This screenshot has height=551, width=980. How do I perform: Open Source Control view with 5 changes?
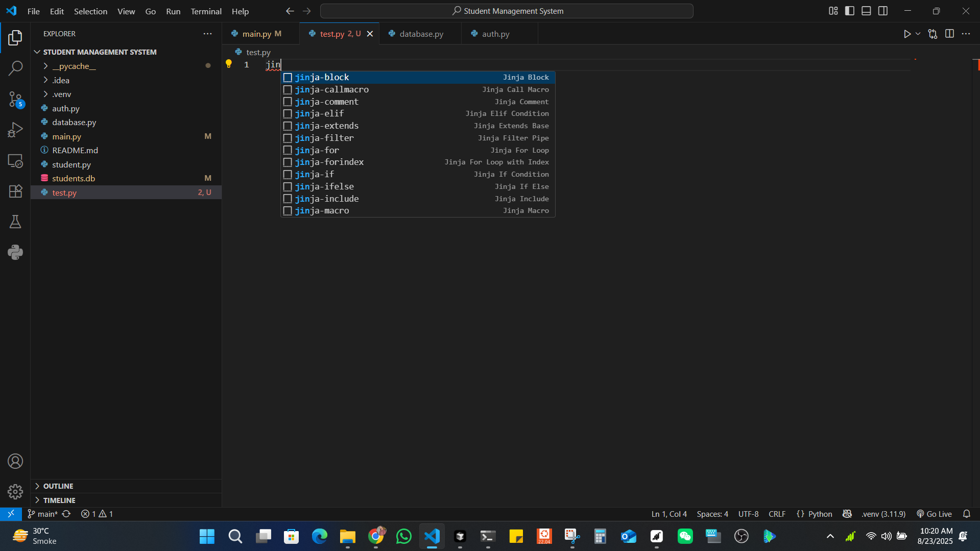pos(15,99)
